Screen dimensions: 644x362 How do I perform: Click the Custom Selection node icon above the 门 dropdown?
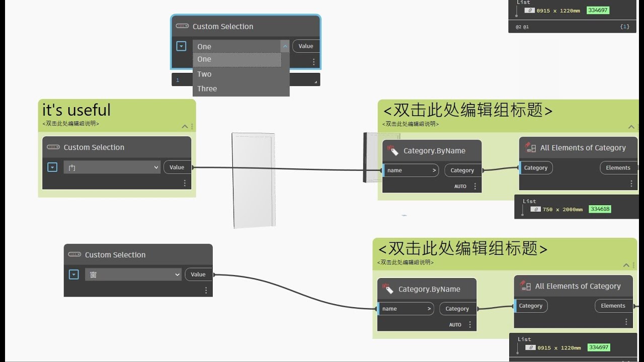tap(53, 147)
